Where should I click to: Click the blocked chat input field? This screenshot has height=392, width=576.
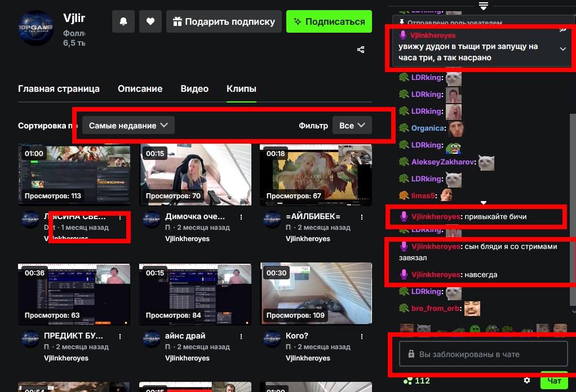[484, 354]
